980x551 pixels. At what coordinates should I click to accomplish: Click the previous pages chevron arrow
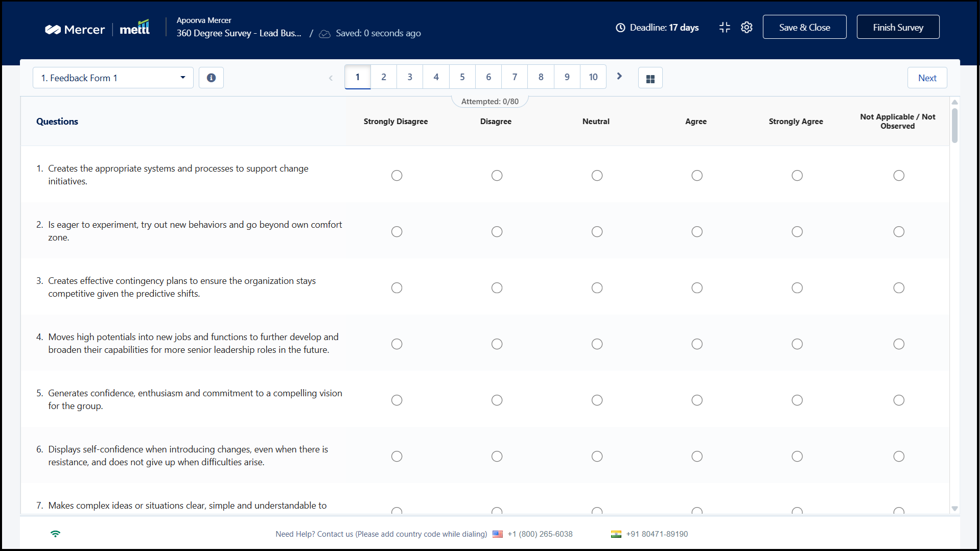click(331, 78)
